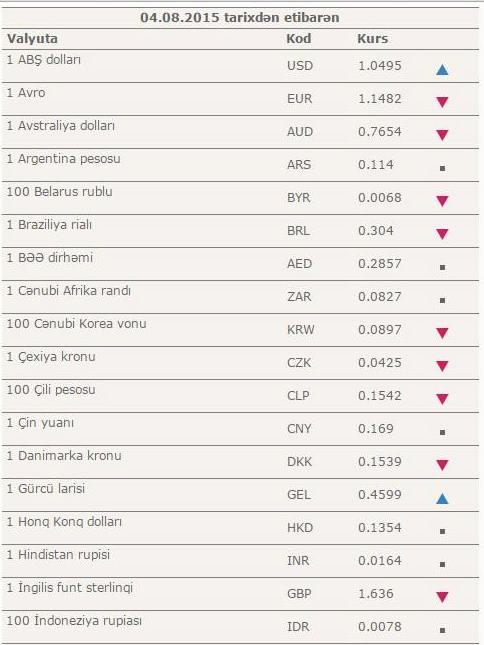Click the 1.0495 USD rate value

(380, 66)
